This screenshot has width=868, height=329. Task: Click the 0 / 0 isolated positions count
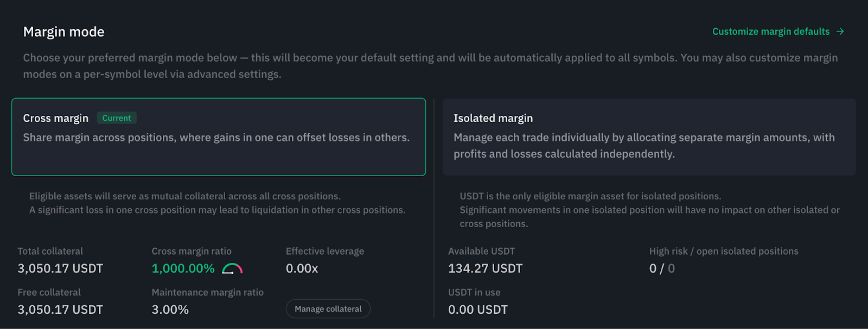tap(662, 268)
